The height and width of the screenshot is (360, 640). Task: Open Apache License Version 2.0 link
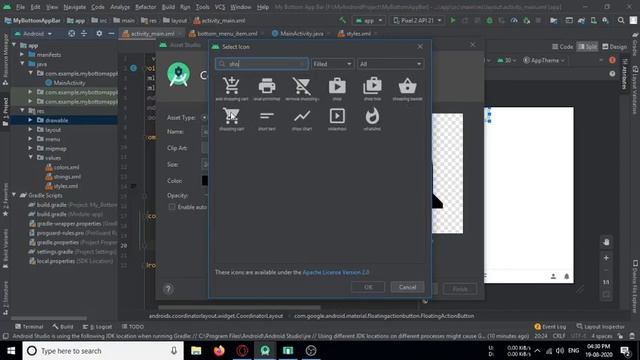click(x=336, y=272)
